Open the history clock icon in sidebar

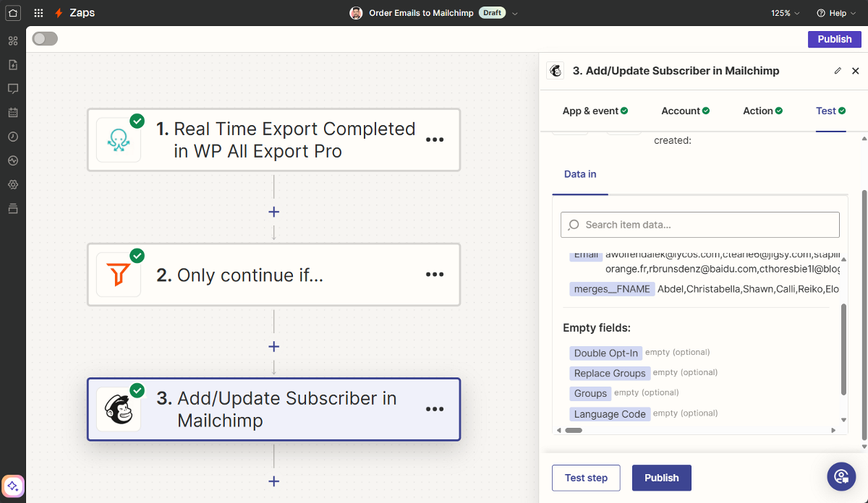tap(12, 137)
